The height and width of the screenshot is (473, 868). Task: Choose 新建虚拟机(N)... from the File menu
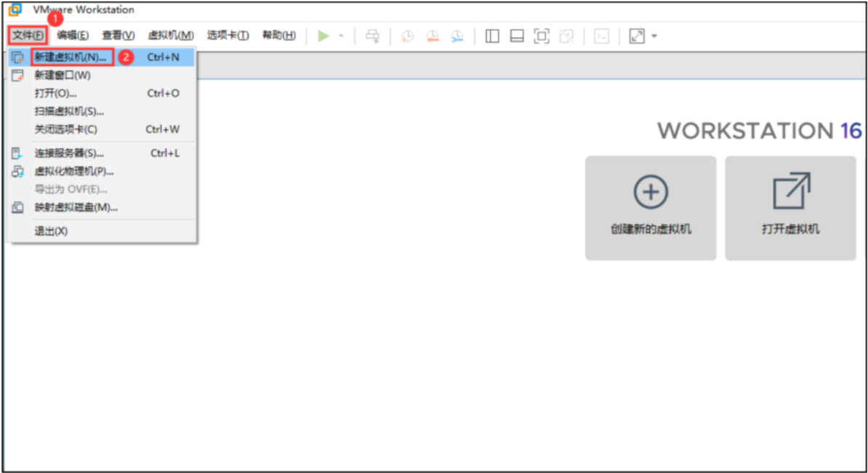pyautogui.click(x=103, y=57)
